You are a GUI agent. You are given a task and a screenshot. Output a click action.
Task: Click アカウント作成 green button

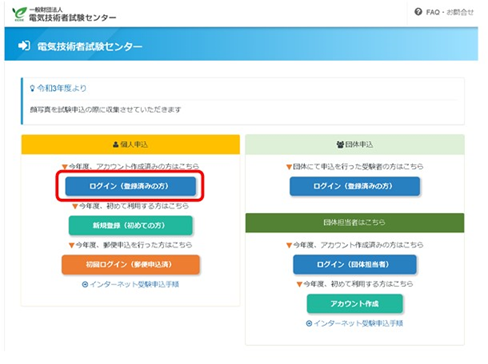click(355, 304)
